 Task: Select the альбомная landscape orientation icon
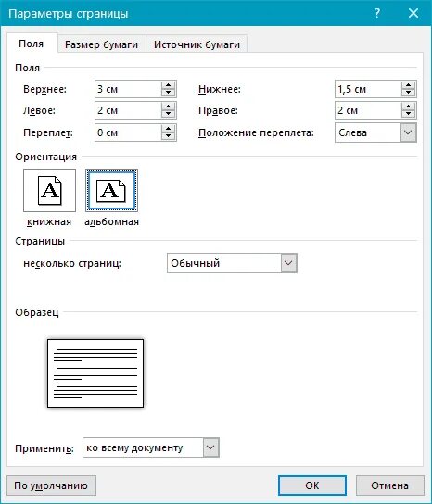pos(111,190)
